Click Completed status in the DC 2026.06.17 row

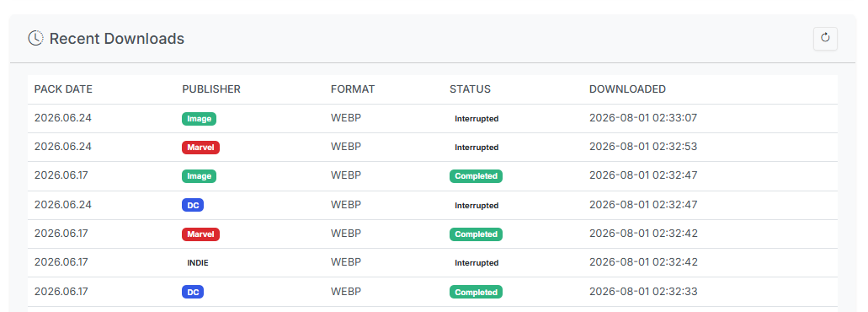click(476, 292)
